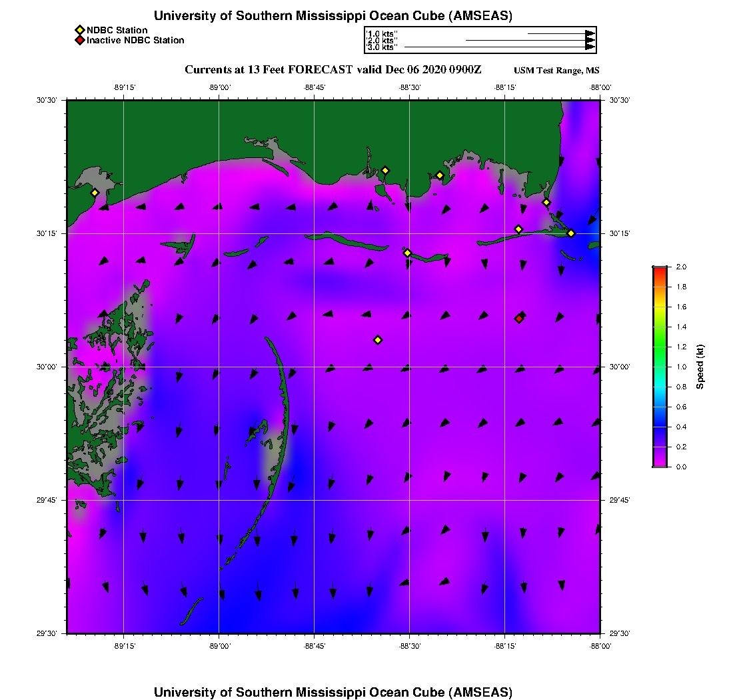Image resolution: width=733 pixels, height=700 pixels.
Task: Click the 3.0 kts scale arrowhead
Action: click(590, 47)
